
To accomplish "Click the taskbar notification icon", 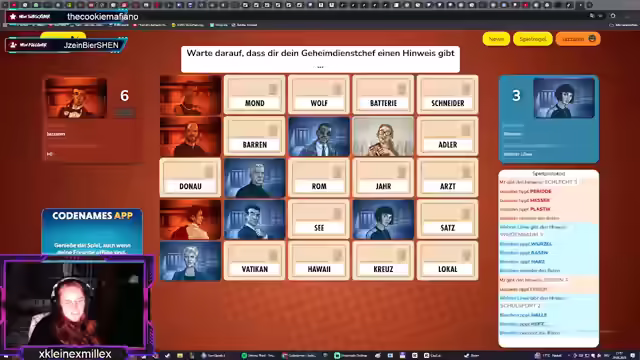I will (632, 356).
